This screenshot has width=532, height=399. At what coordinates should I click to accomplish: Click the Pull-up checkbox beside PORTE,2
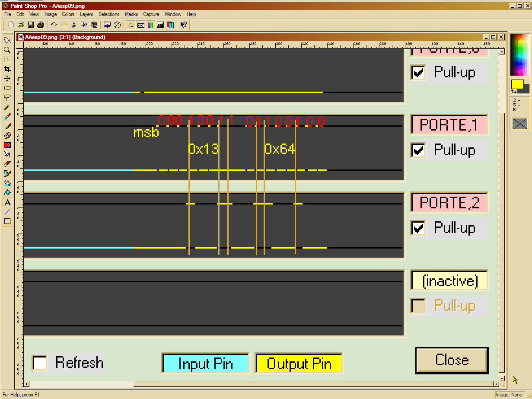click(x=418, y=228)
